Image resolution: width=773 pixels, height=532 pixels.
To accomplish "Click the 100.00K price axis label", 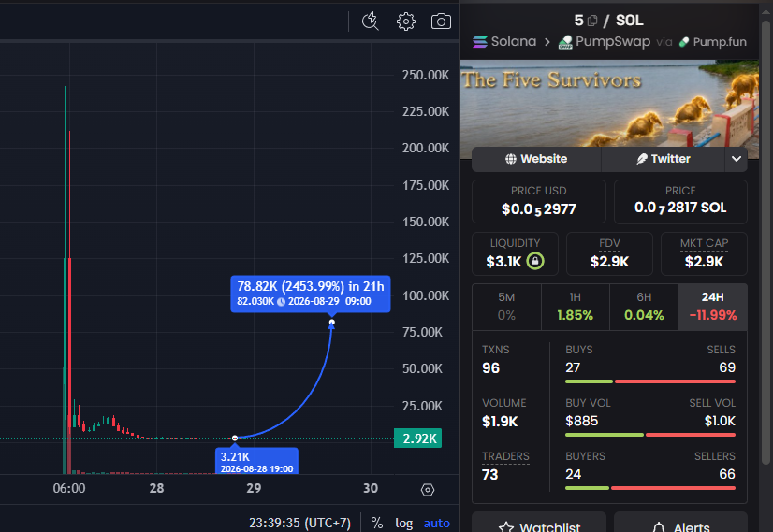I will pos(426,295).
